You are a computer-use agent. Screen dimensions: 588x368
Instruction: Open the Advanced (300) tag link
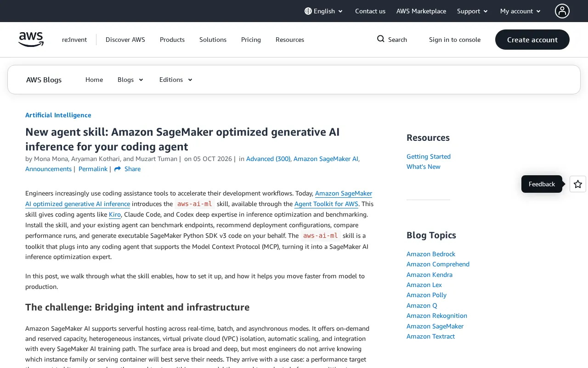(268, 159)
